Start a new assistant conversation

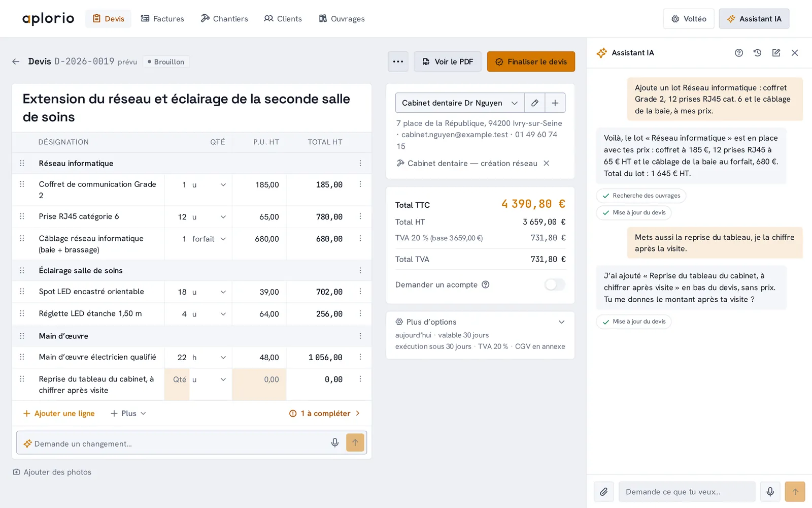coord(776,53)
